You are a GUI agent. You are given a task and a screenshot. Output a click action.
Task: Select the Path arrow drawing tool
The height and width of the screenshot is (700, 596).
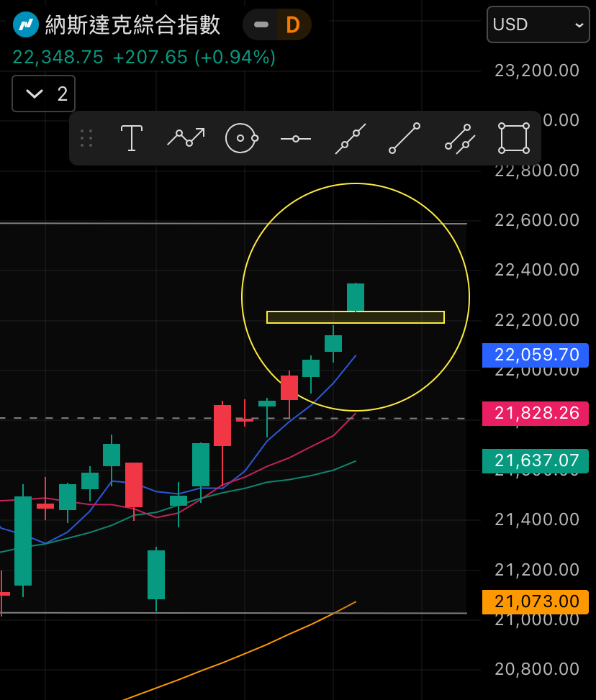coord(186,138)
